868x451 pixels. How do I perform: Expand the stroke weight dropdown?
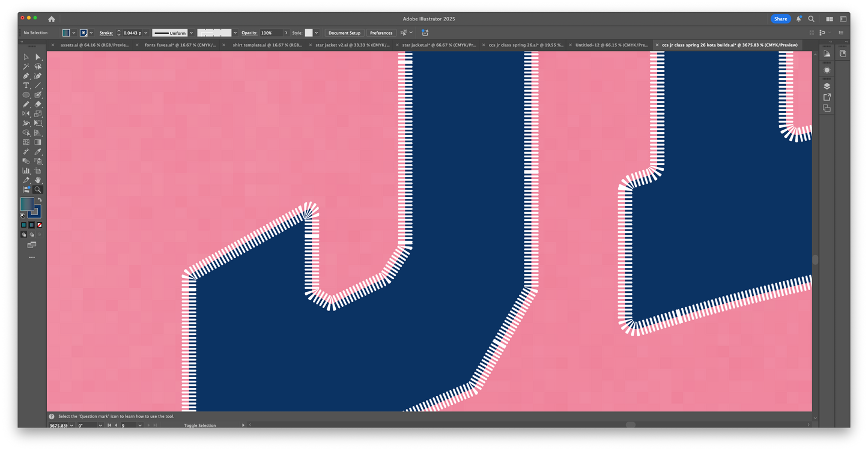(146, 33)
